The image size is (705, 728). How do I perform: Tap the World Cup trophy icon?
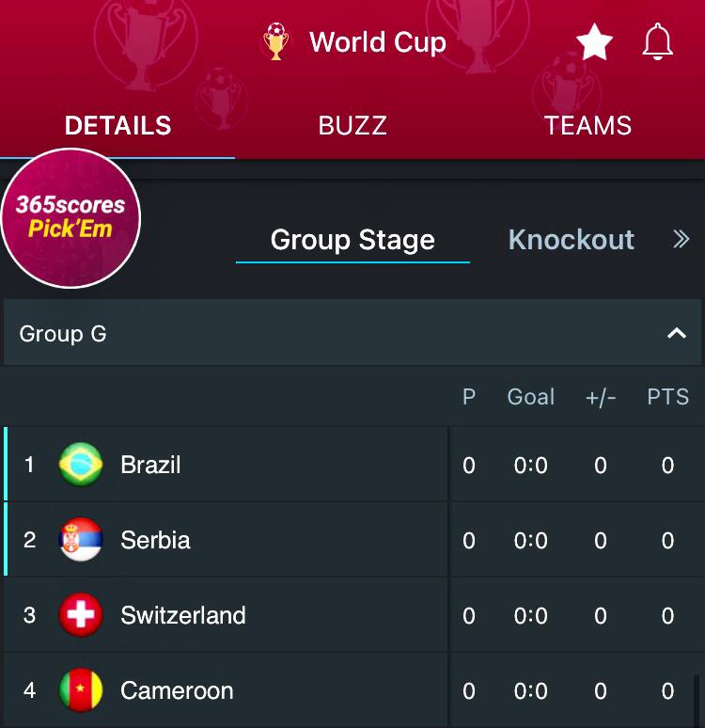(x=275, y=42)
